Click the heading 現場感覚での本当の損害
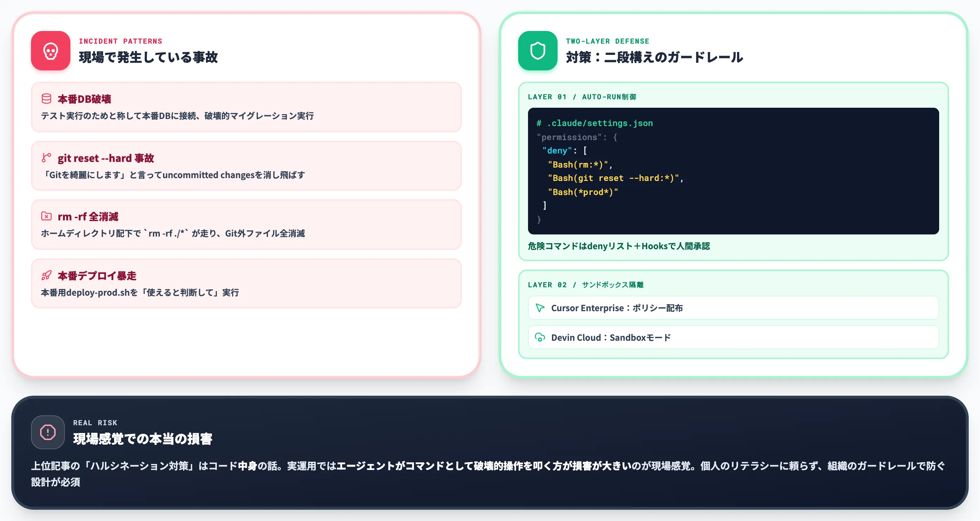 click(x=143, y=439)
